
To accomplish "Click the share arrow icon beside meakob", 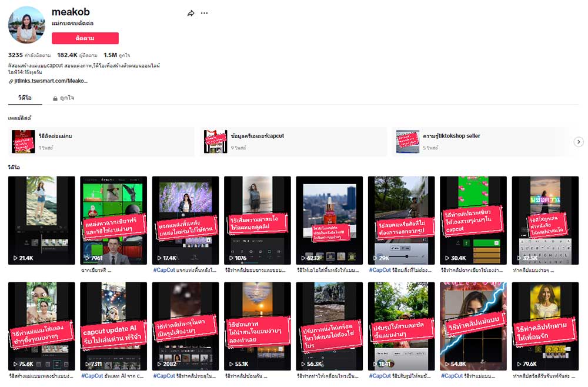I will coord(191,13).
